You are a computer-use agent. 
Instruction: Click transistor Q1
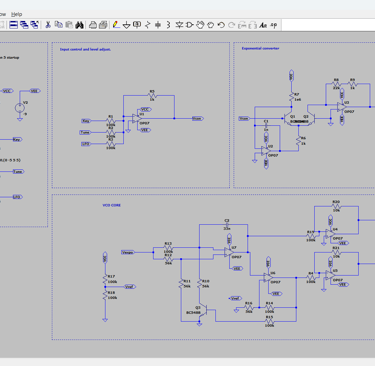tap(288, 119)
